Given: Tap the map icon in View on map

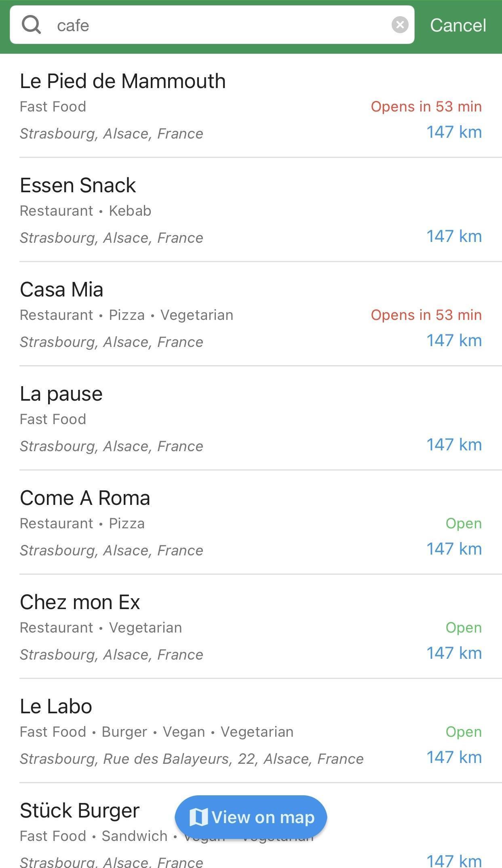Looking at the screenshot, I should [198, 817].
